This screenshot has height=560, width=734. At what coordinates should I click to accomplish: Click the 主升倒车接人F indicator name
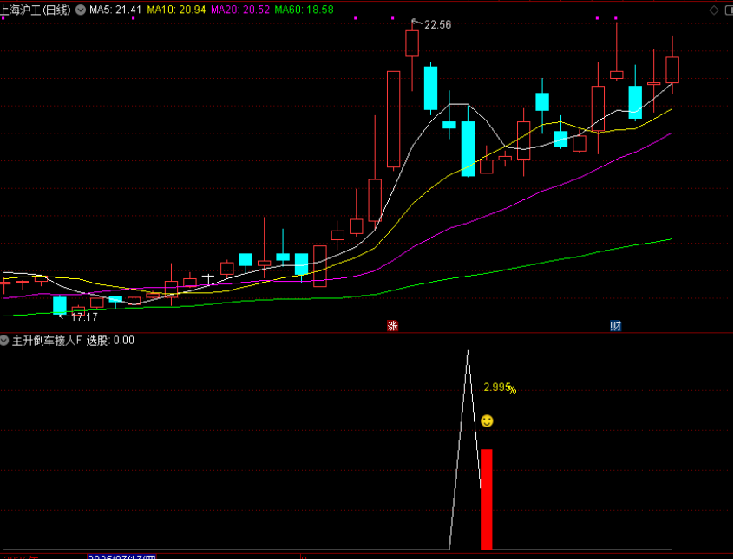46,341
